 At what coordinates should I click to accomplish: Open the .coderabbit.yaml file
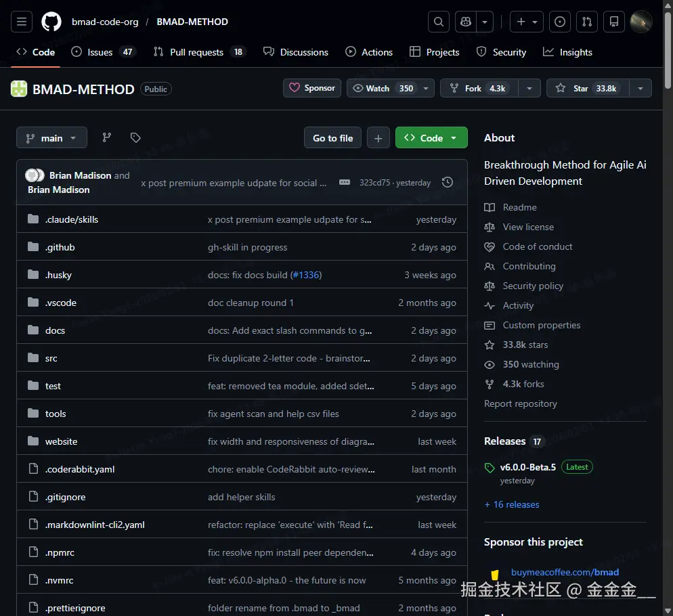click(80, 469)
